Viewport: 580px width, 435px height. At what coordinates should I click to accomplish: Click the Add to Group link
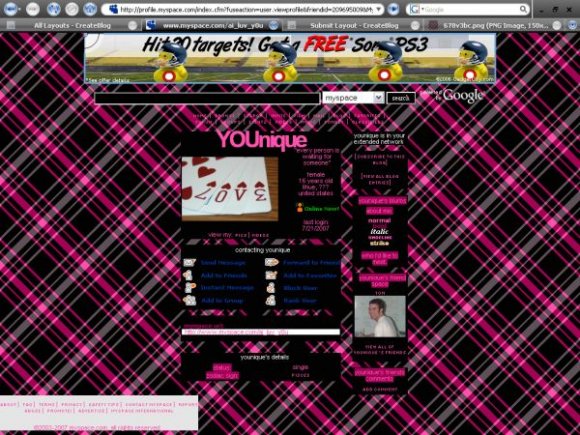click(222, 301)
